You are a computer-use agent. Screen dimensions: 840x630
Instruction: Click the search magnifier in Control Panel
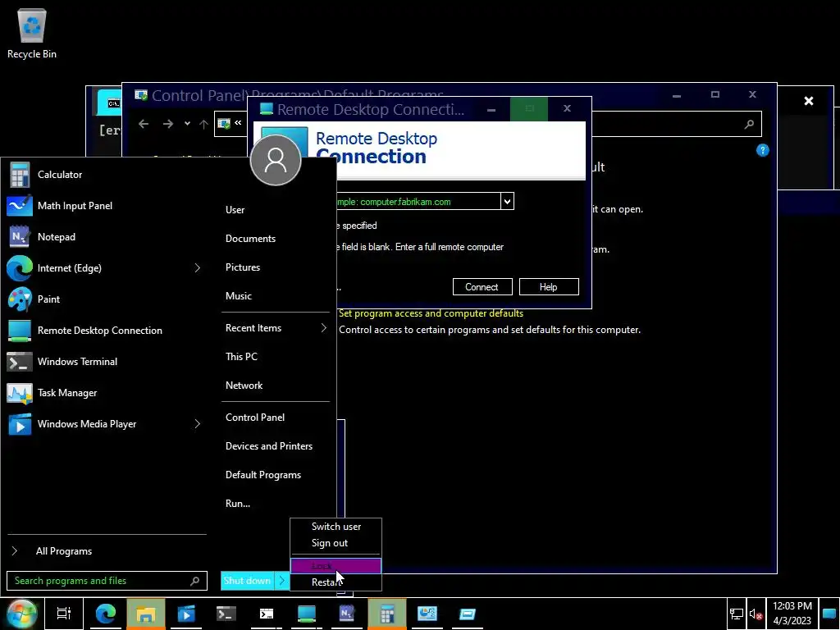[749, 125]
